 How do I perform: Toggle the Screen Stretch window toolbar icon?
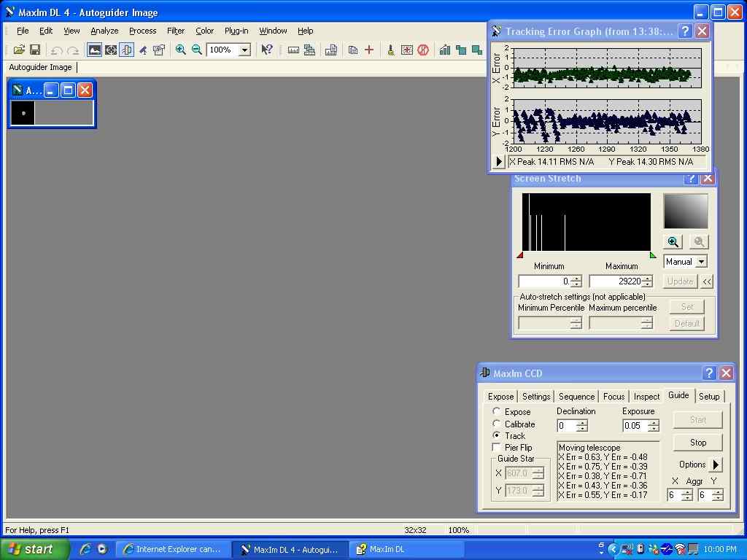point(94,50)
